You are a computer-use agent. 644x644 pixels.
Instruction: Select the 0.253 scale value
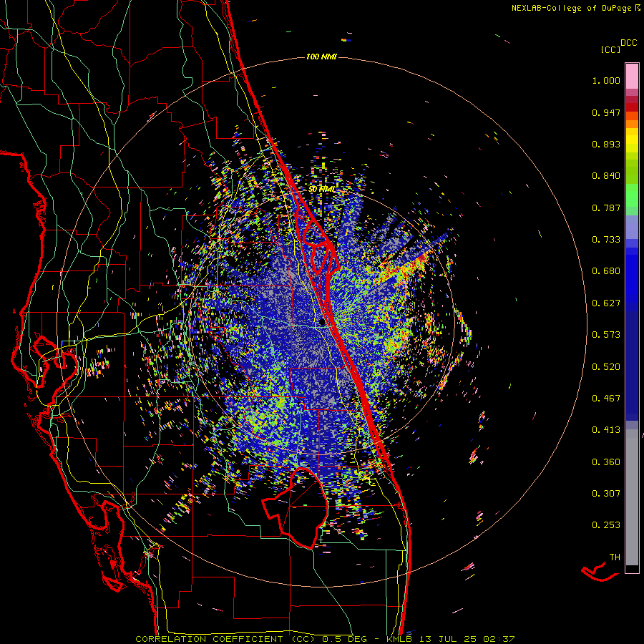tap(606, 525)
